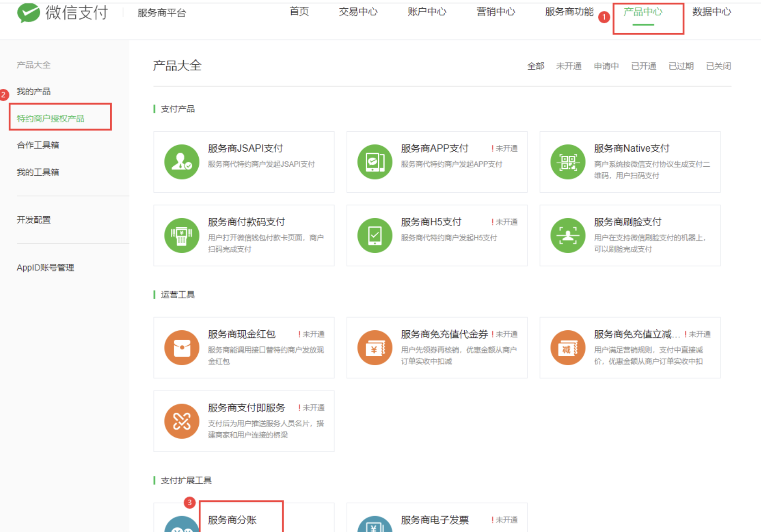Screen dimensions: 761x532
Task: Filter products by 已开通
Action: 643,66
